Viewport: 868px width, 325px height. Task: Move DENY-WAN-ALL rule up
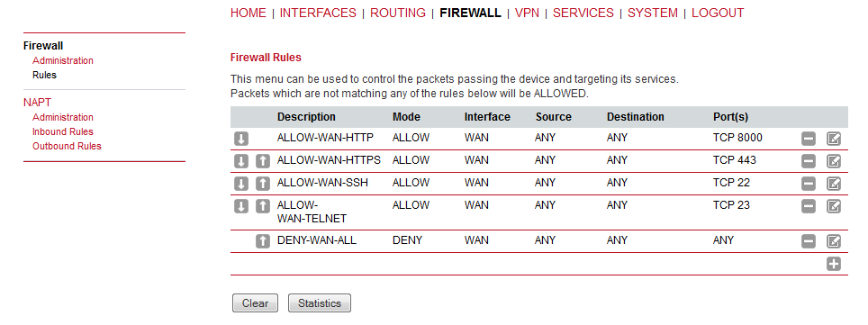[x=263, y=241]
